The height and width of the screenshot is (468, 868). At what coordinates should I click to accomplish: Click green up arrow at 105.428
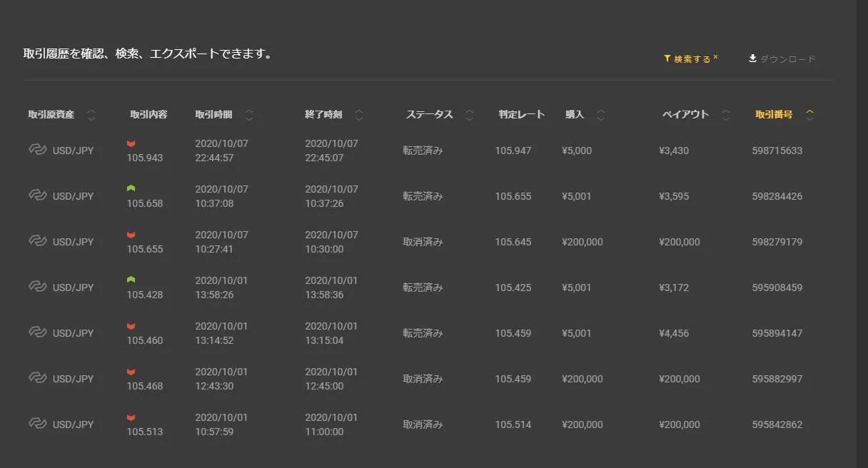131,280
